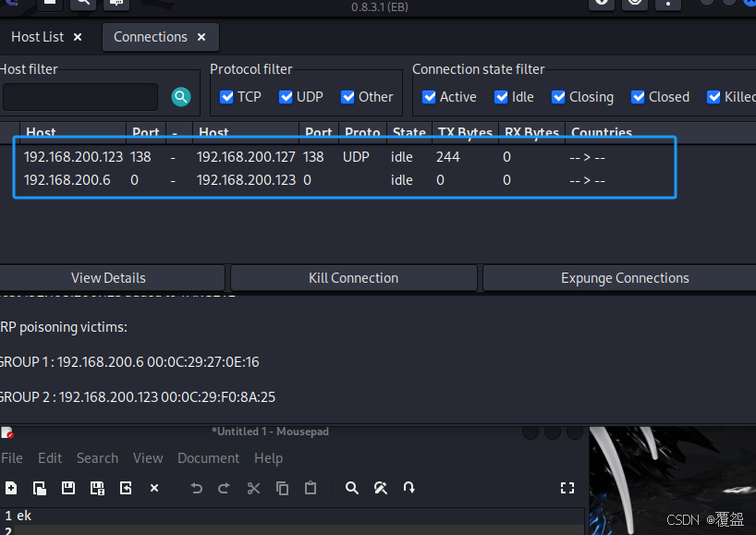Viewport: 756px width, 535px height.
Task: Click the New document icon in Mousepad
Action: pos(10,488)
